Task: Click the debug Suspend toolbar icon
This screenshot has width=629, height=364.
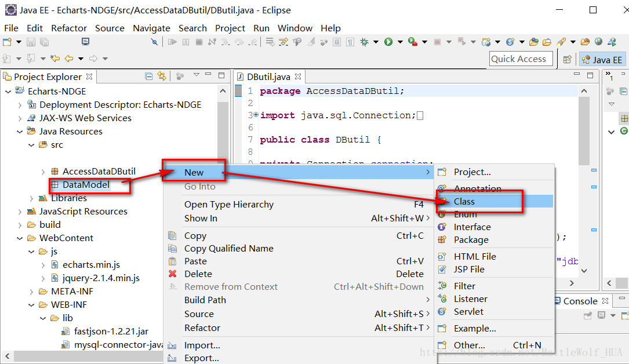Action: pyautogui.click(x=186, y=42)
